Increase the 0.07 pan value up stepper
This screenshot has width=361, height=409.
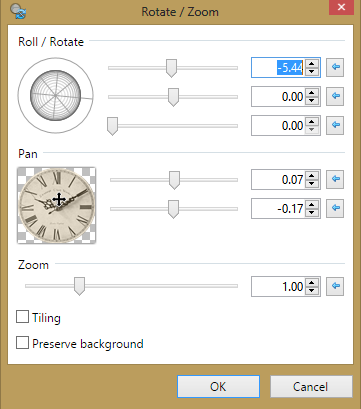312,175
